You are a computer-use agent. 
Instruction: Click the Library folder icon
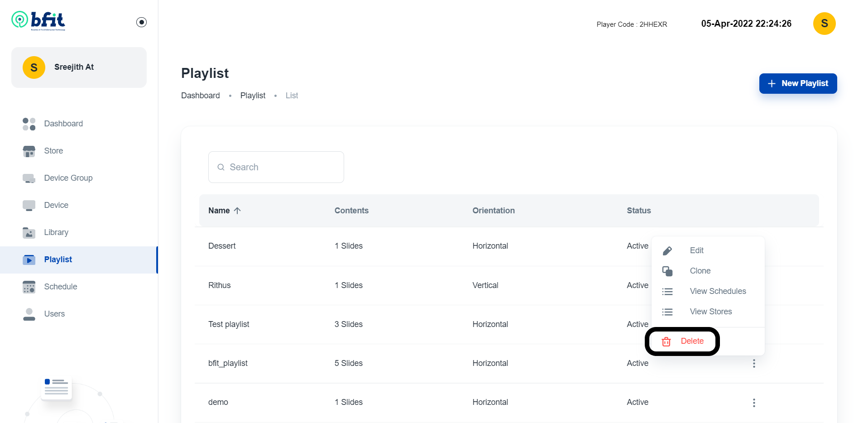29,233
